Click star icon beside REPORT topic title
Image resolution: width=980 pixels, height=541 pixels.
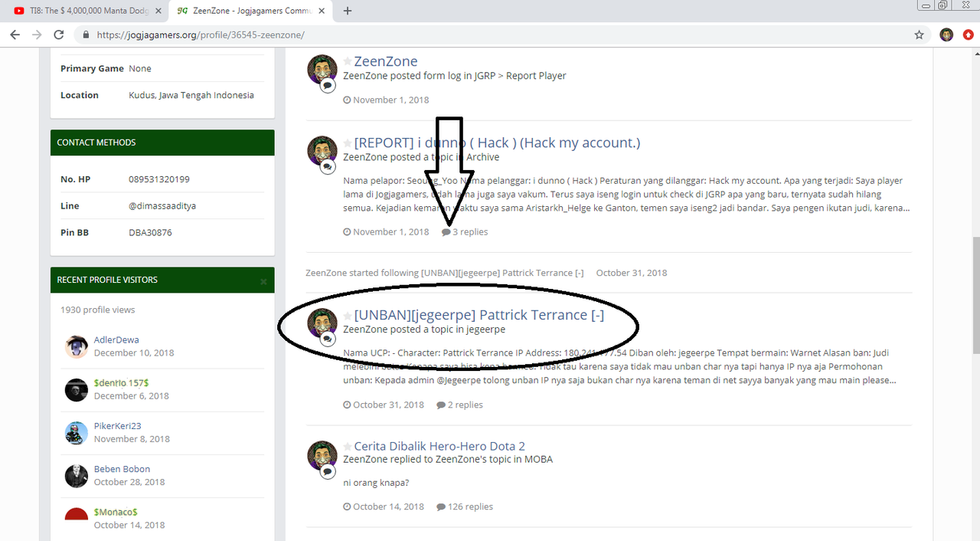348,143
